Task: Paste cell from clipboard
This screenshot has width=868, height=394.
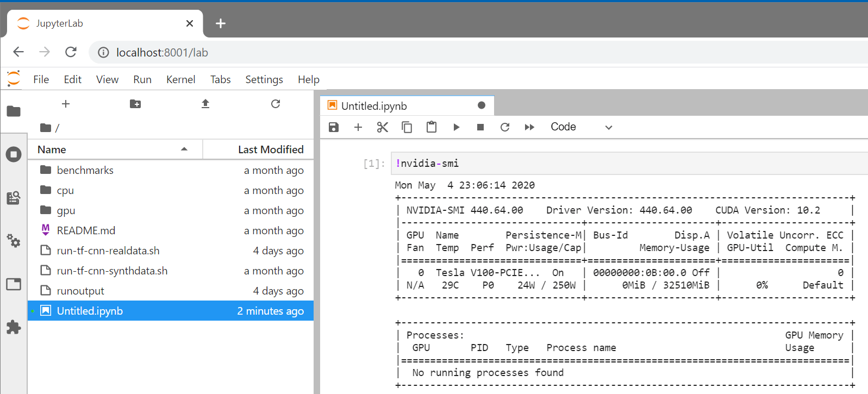Action: pos(432,127)
